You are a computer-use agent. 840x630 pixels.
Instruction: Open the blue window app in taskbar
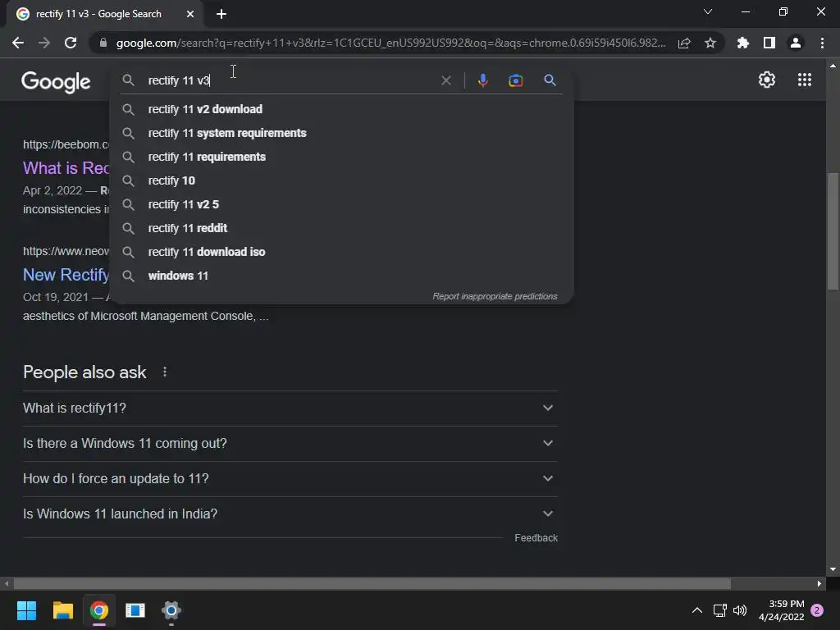(x=135, y=610)
